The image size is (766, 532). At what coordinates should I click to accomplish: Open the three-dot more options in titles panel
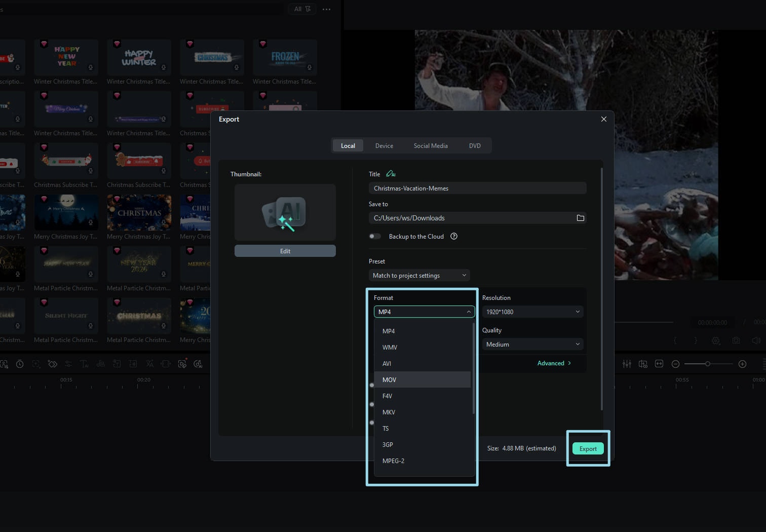tap(326, 9)
